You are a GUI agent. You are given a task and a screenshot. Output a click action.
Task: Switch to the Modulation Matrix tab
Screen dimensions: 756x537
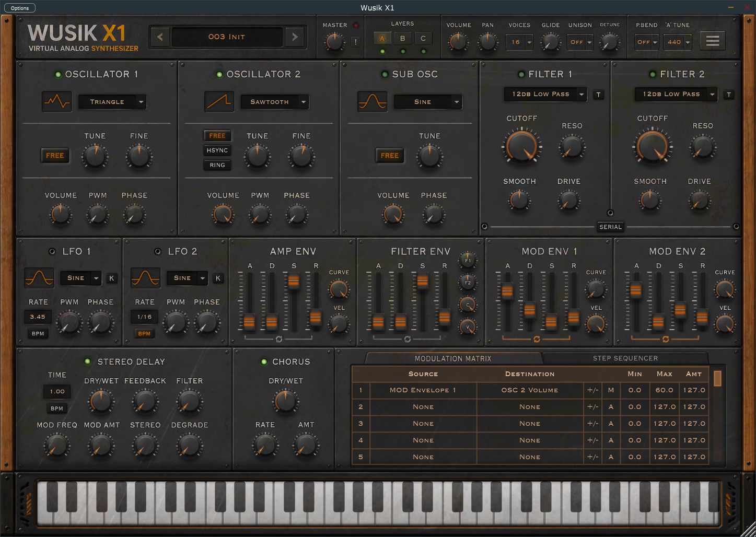click(453, 358)
